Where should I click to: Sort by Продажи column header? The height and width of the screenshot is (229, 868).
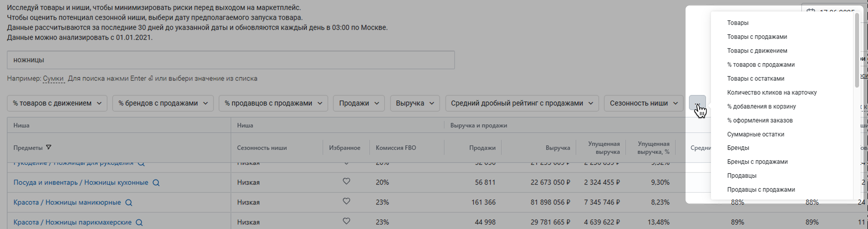coord(482,148)
